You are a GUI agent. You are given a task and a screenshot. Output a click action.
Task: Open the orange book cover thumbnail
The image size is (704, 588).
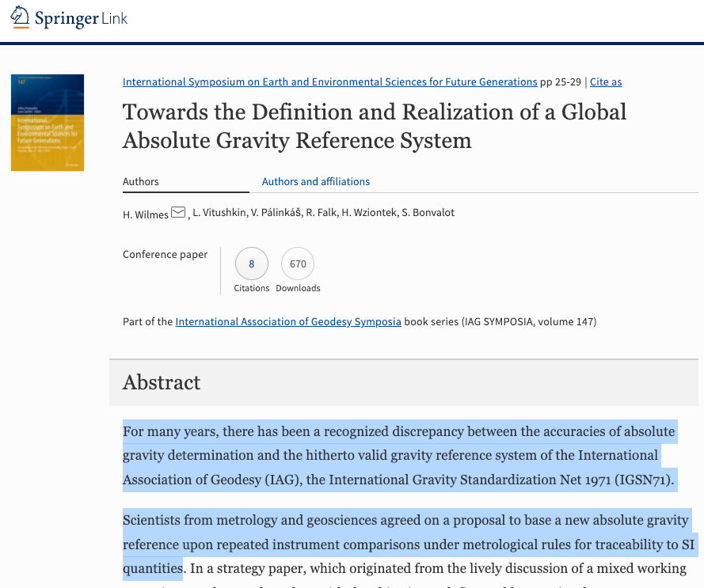[x=48, y=123]
